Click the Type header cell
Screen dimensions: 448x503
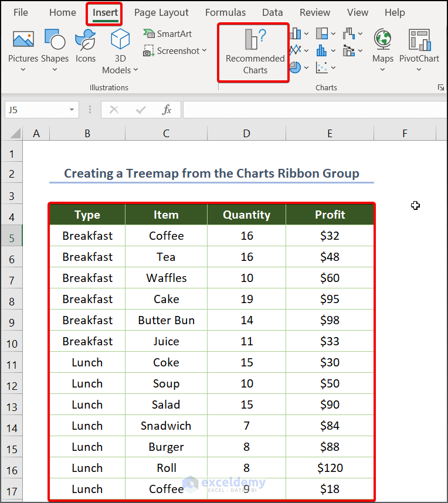click(87, 215)
